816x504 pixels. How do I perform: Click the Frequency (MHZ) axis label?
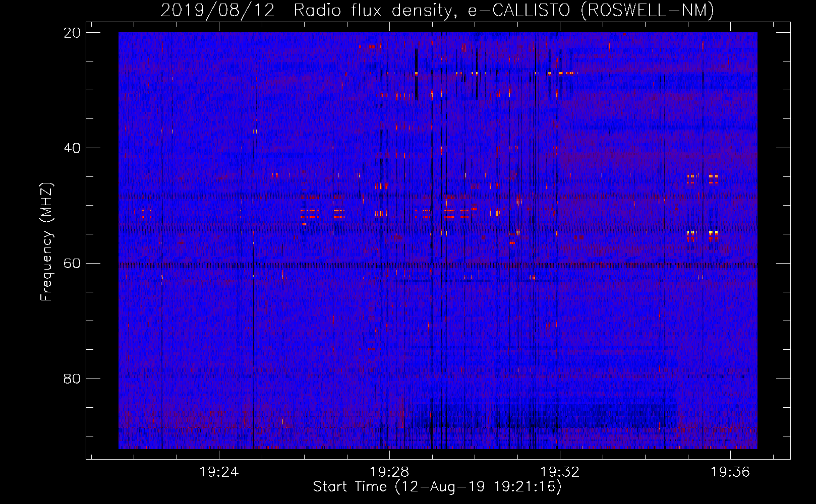46,242
